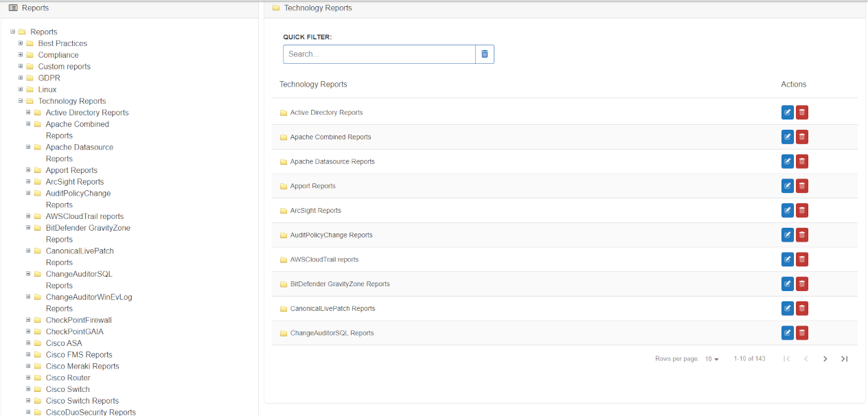868x416 pixels.
Task: Click the 1-10 of 143 count text
Action: pyautogui.click(x=749, y=359)
